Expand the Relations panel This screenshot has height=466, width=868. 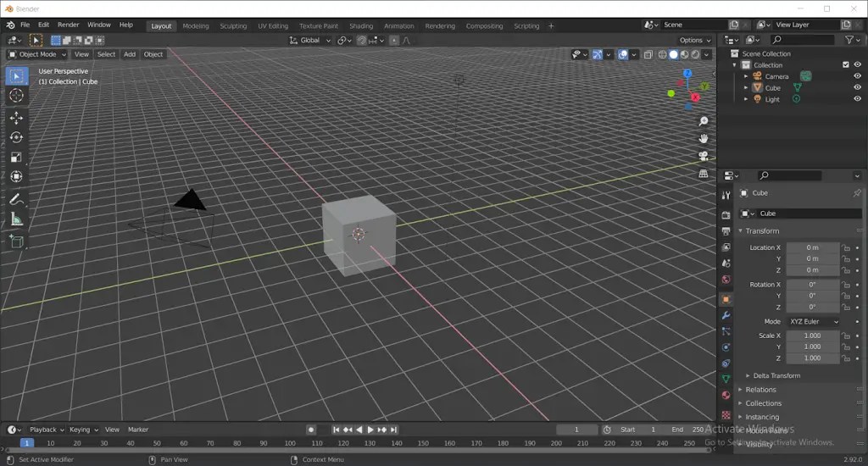[760, 390]
